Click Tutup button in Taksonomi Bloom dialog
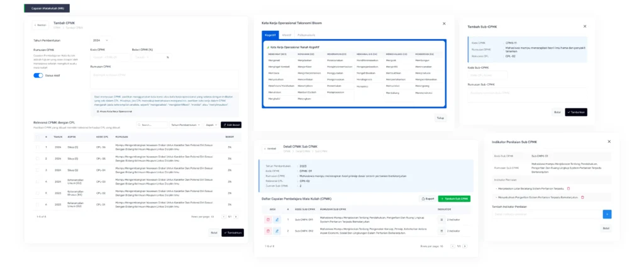Screen dimensions: 644x272 coord(440,118)
